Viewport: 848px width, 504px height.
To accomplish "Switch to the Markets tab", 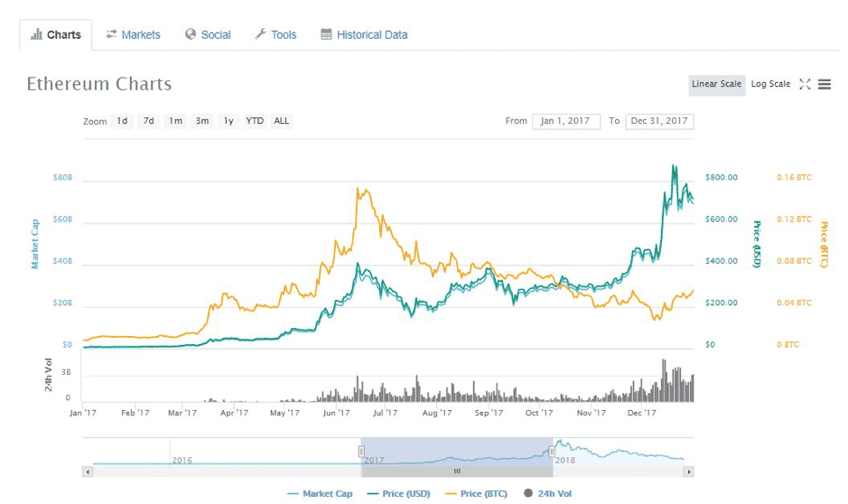I will point(133,34).
